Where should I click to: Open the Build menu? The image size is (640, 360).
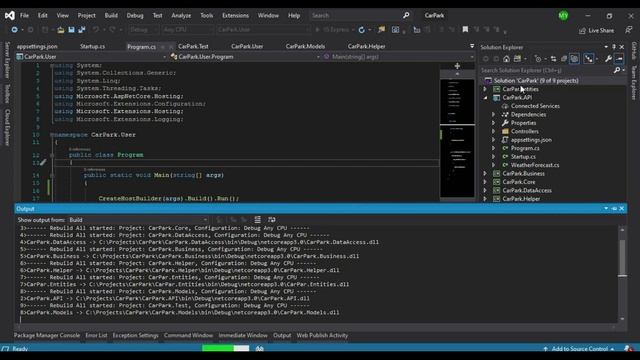pos(111,16)
